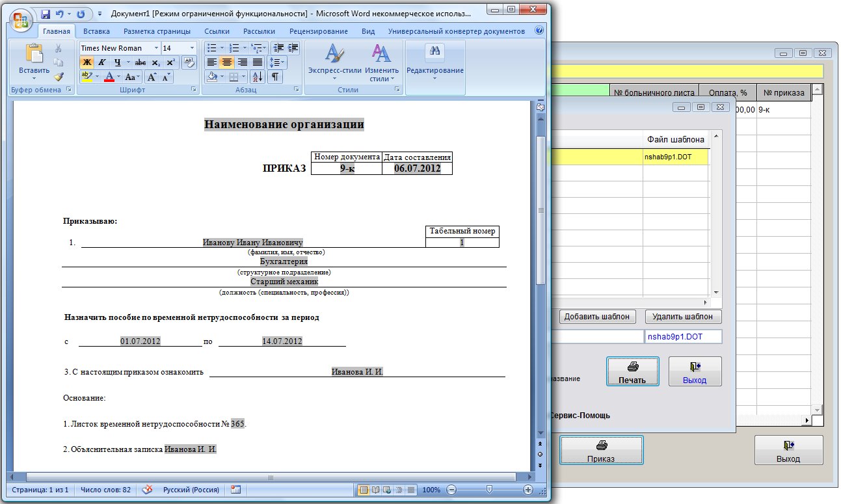Open the Рассылки ribbon tab

[259, 31]
